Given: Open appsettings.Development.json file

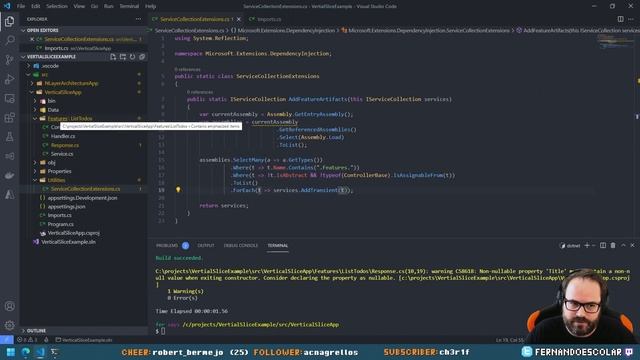Looking at the screenshot, I should (x=82, y=198).
